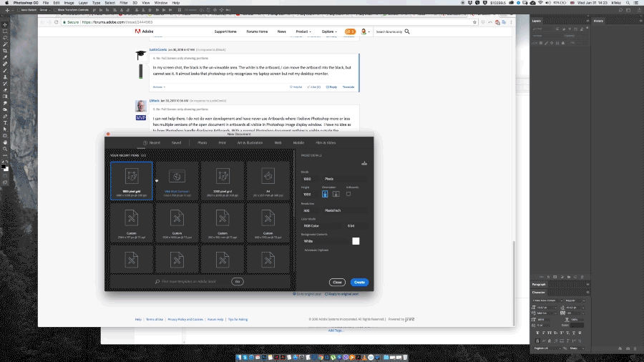Click the Adobe Stock template search field
Screen dimensions: 644x362
(x=191, y=282)
